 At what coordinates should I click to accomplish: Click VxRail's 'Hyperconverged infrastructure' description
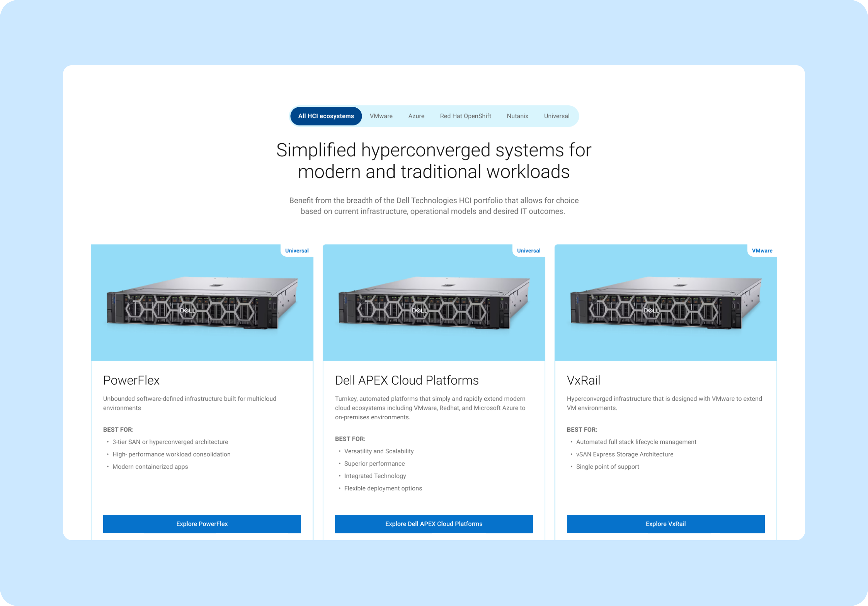point(664,403)
